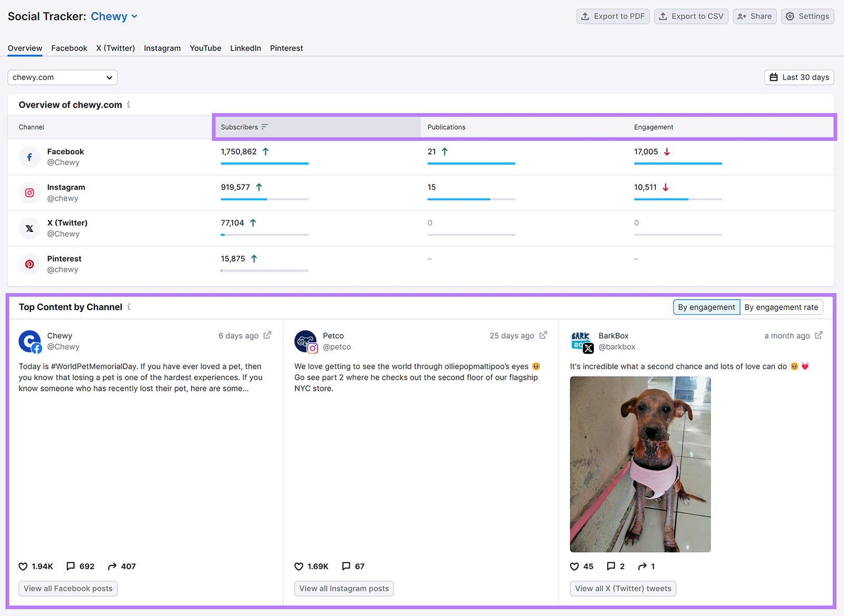Viewport: 844px width, 616px height.
Task: Open the LinkedIn tab
Action: (x=245, y=48)
